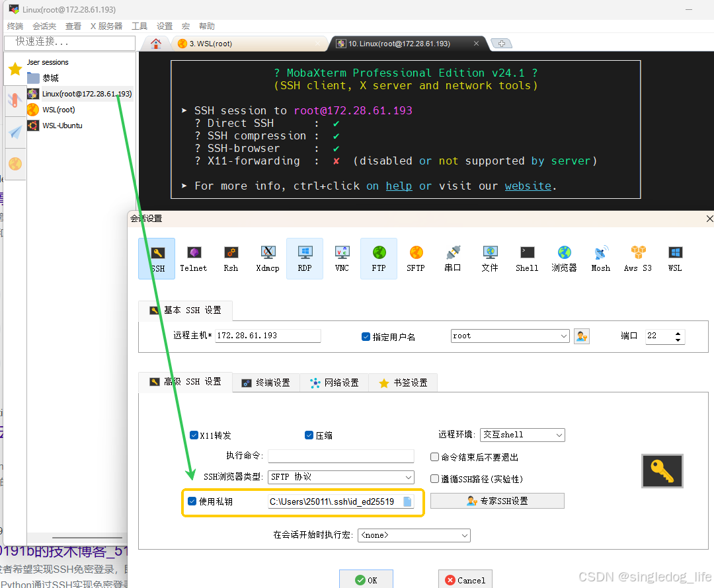Viewport: 714px width, 588px height.
Task: Click the 快速连接 quick connect field
Action: pyautogui.click(x=69, y=42)
